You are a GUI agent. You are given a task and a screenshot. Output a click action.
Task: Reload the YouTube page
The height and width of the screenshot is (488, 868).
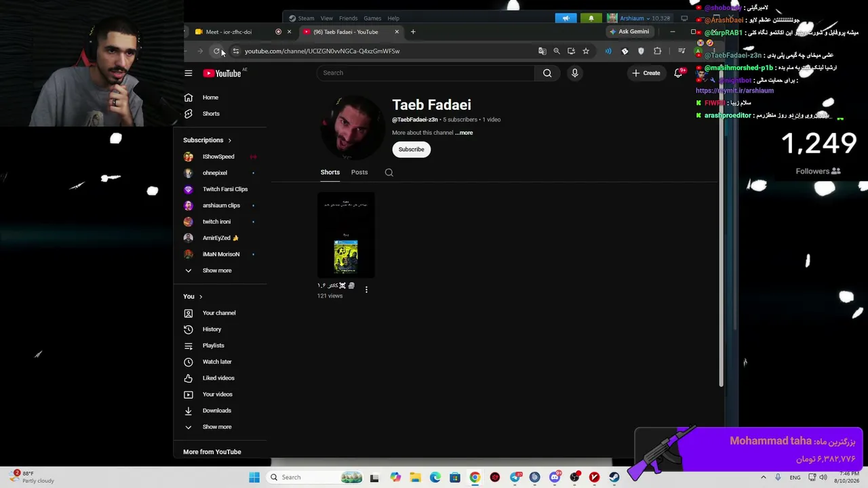point(216,51)
